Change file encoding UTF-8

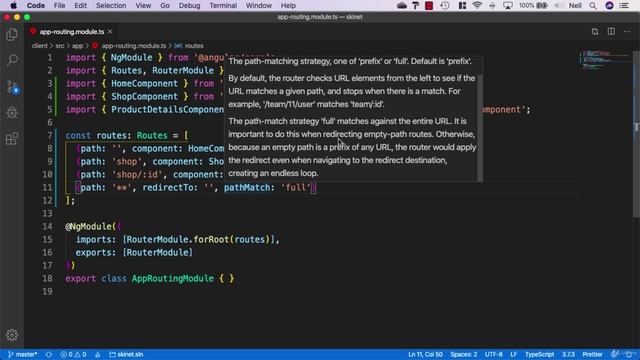[493, 354]
